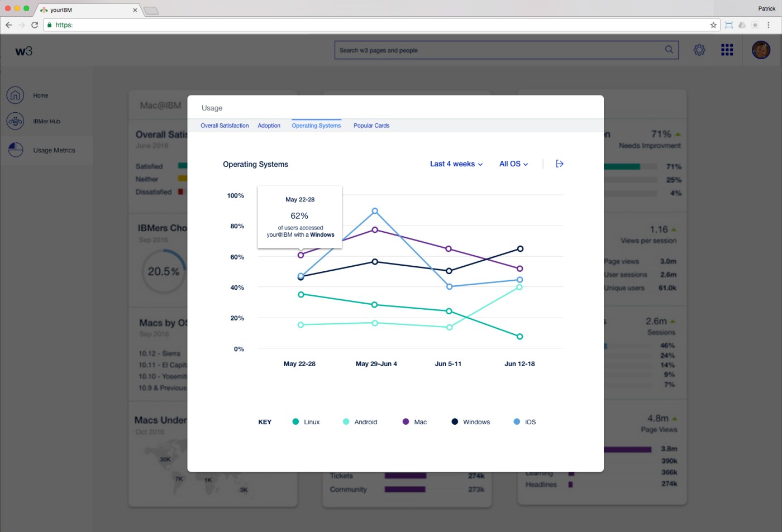Open the settings gear icon
782x532 pixels.
[699, 50]
